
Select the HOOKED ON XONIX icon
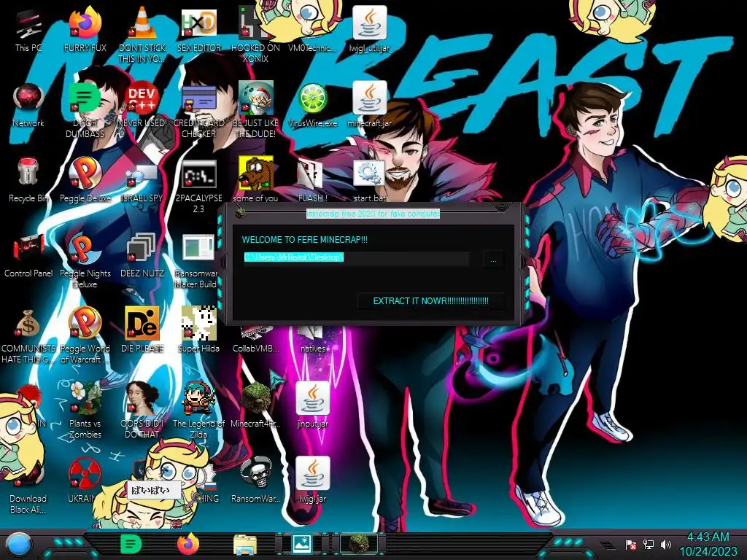pyautogui.click(x=255, y=35)
